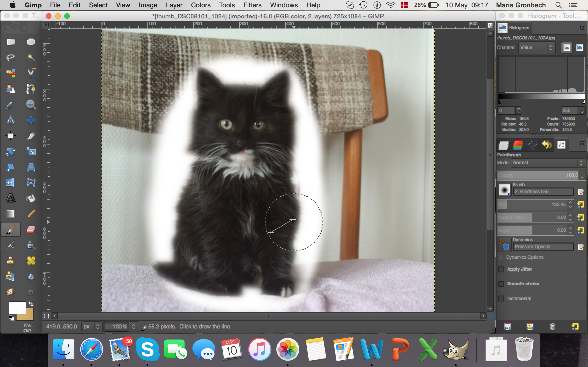Pick the Eraser tool

coord(31,229)
